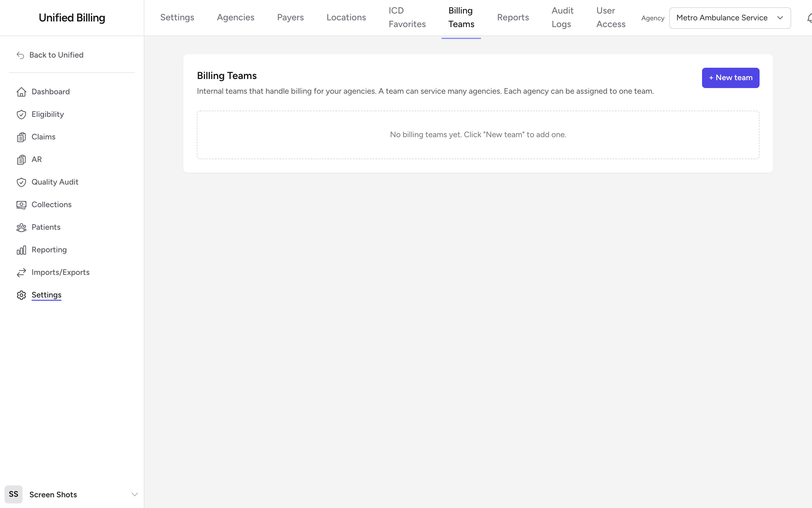Click the 'No billing teams yet' message

[478, 135]
